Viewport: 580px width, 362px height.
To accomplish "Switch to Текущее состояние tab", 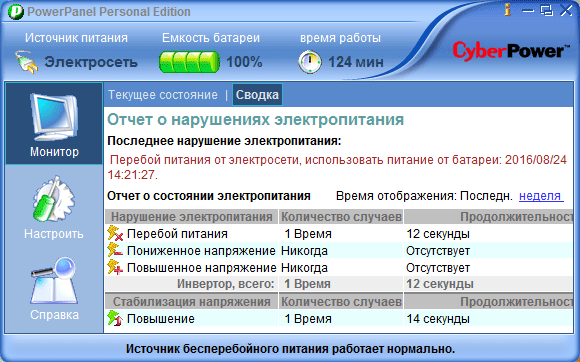I will coord(163,95).
